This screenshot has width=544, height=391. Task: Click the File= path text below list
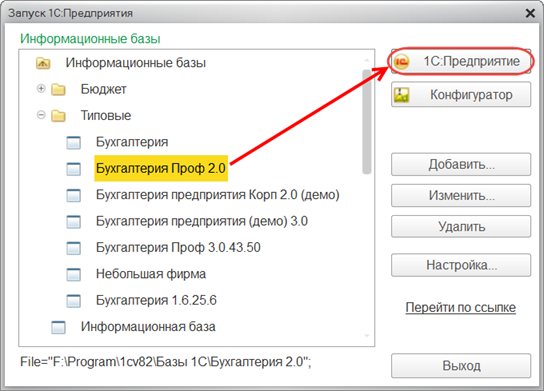click(x=165, y=362)
